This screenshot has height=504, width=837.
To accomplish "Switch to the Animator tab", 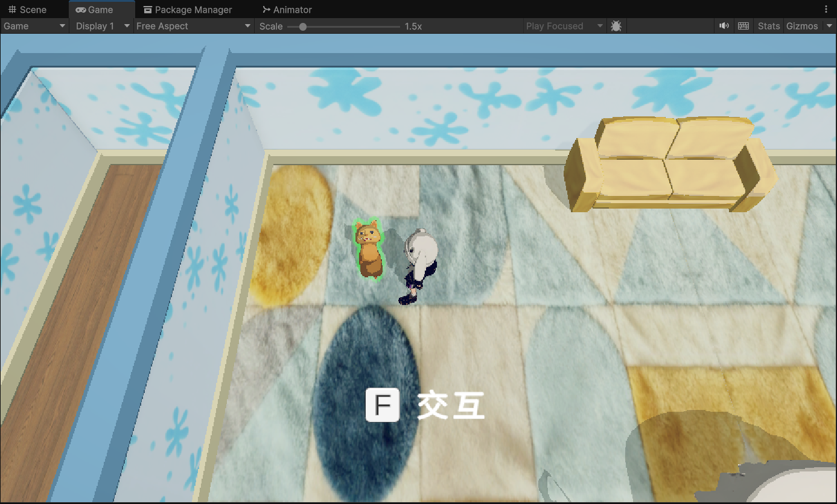I will tap(287, 10).
